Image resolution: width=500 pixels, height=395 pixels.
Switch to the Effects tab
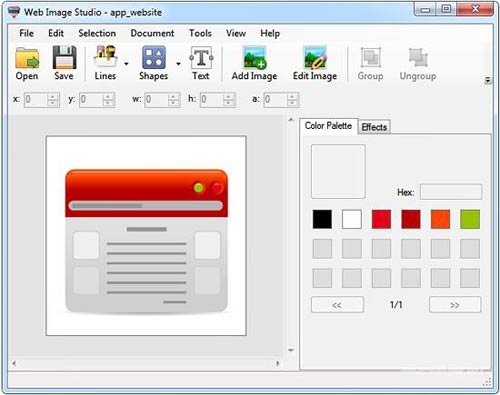(374, 127)
